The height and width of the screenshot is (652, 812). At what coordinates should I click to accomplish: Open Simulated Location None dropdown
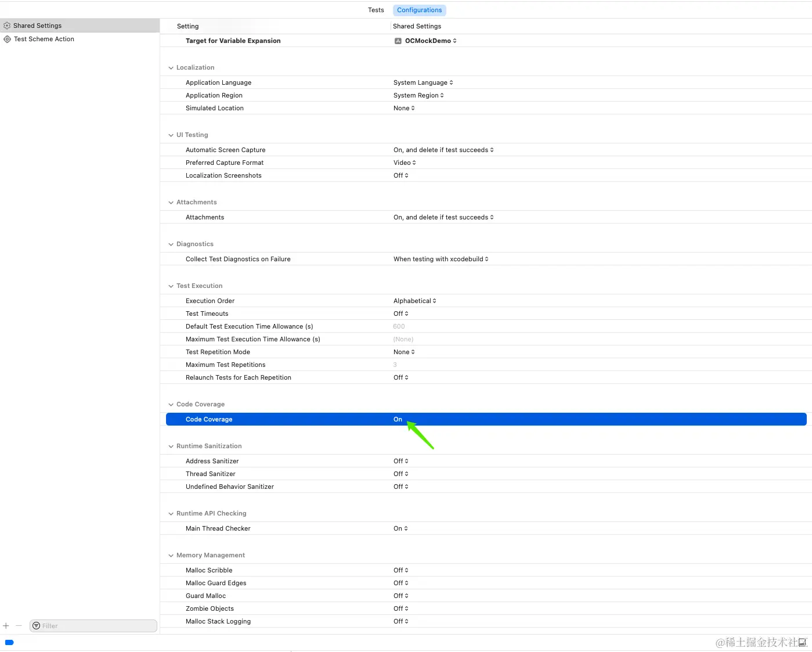[x=404, y=108]
